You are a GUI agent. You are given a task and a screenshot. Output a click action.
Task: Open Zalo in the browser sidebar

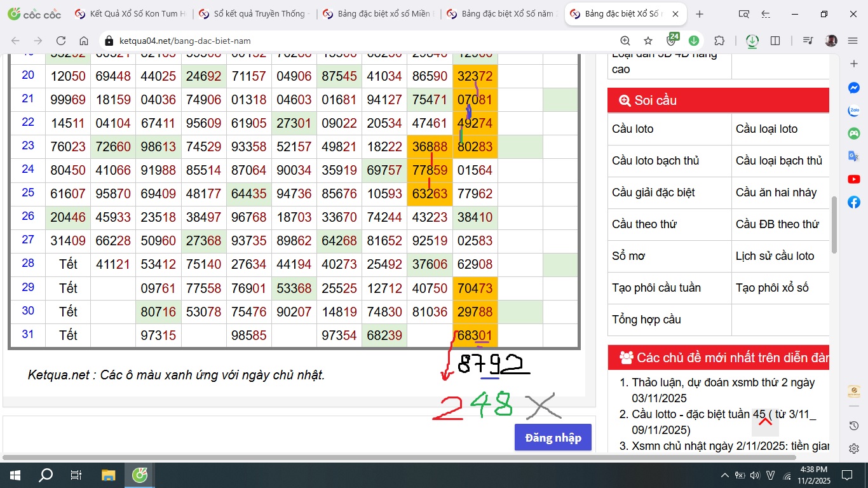tap(854, 111)
